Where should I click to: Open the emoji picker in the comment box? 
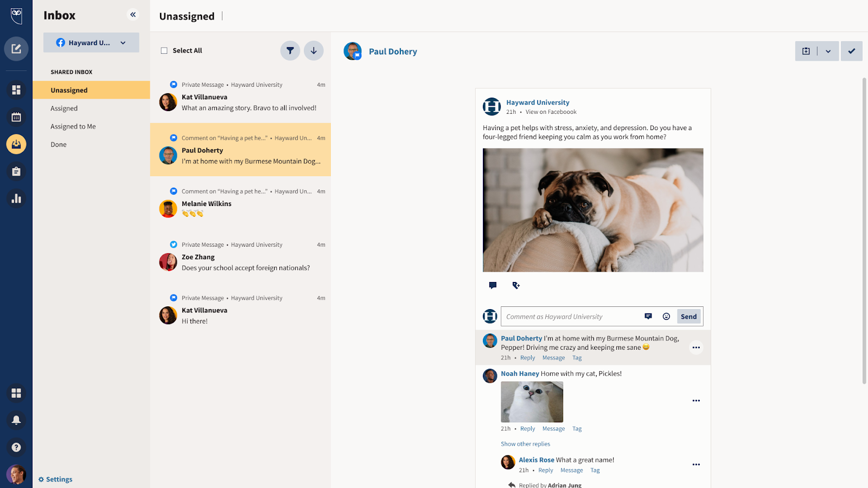[666, 316]
